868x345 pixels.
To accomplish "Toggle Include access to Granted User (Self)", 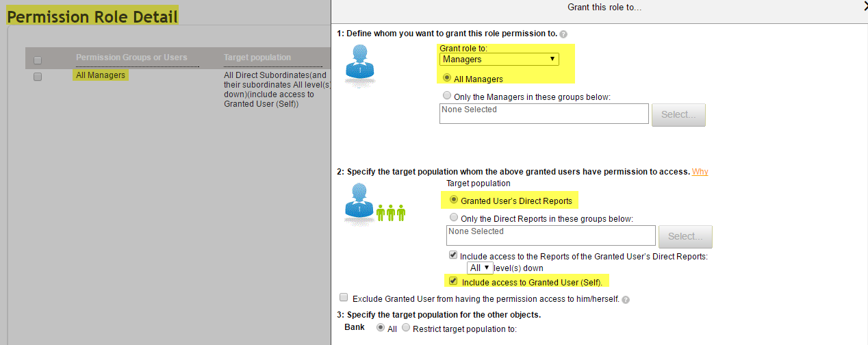I will coord(453,281).
